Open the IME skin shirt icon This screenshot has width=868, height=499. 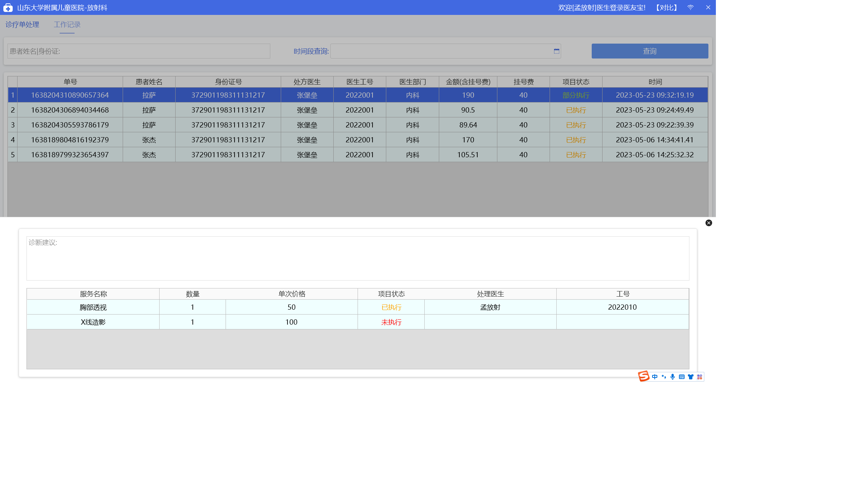(691, 377)
